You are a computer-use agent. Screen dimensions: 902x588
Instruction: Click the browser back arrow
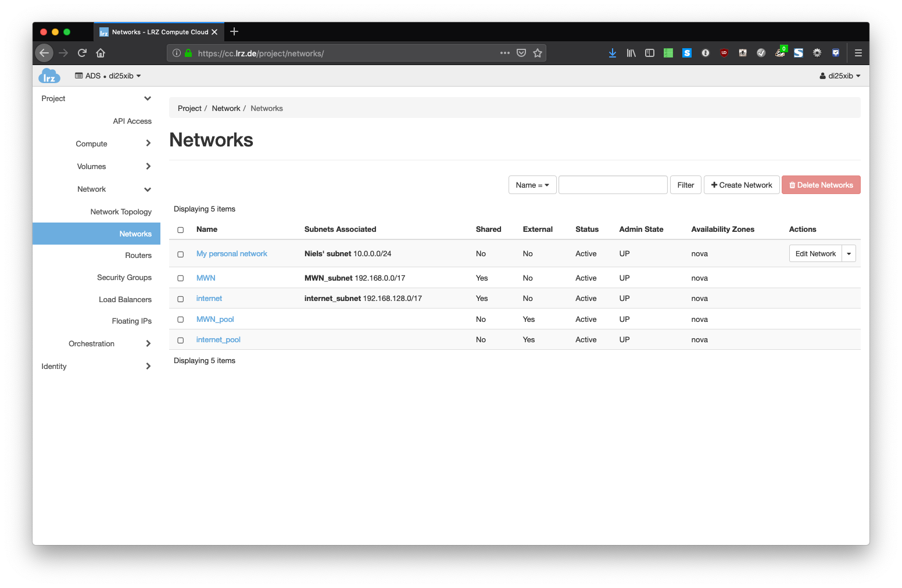44,53
